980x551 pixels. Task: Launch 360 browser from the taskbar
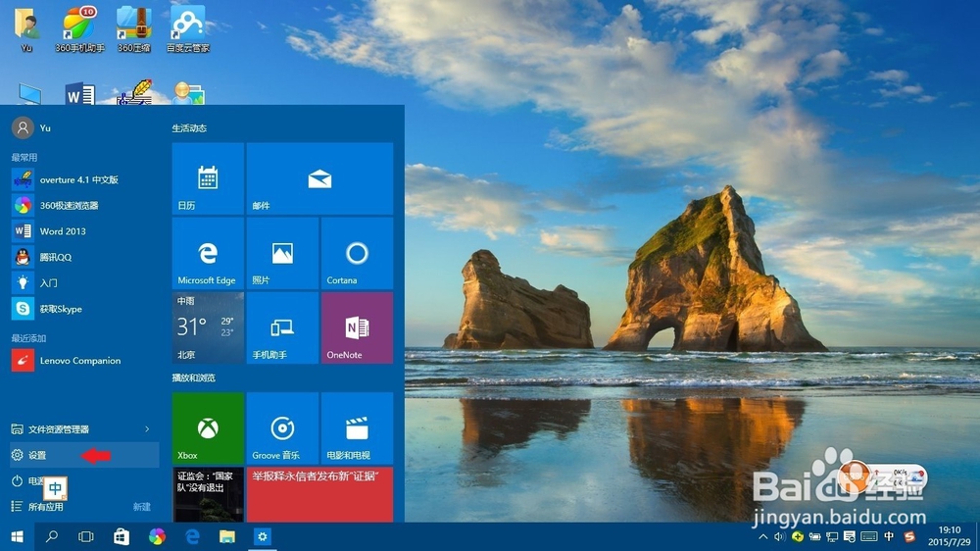click(x=157, y=536)
